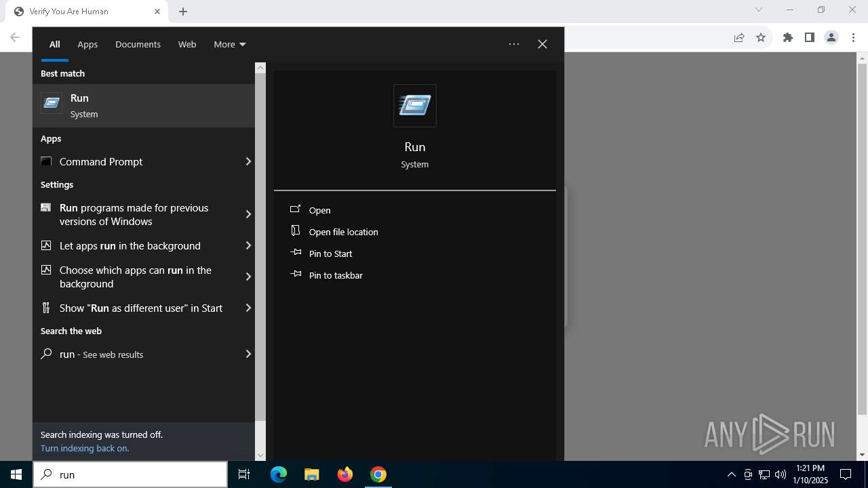Image resolution: width=868 pixels, height=488 pixels.
Task: Open volume control in system tray
Action: [x=781, y=474]
